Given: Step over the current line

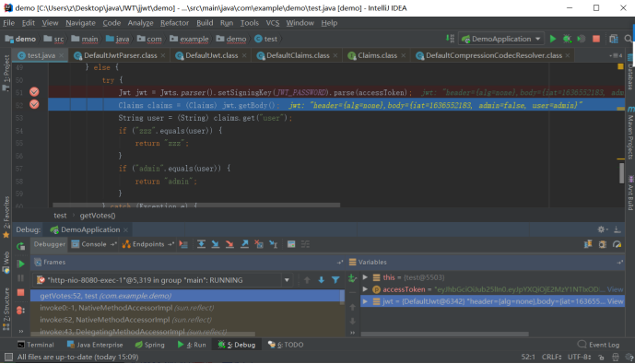Looking at the screenshot, I should 201,244.
